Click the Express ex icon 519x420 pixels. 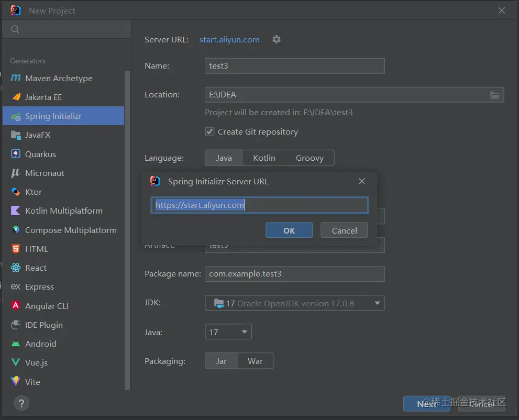click(16, 286)
